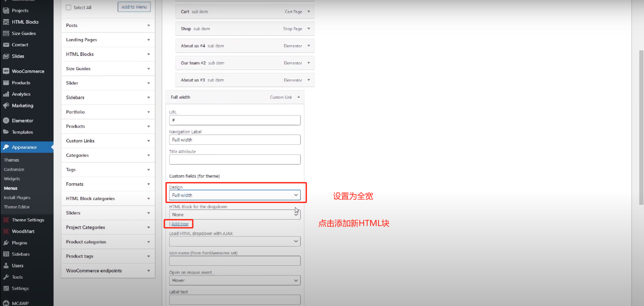Open the WooCommerce menu

pyautogui.click(x=28, y=71)
